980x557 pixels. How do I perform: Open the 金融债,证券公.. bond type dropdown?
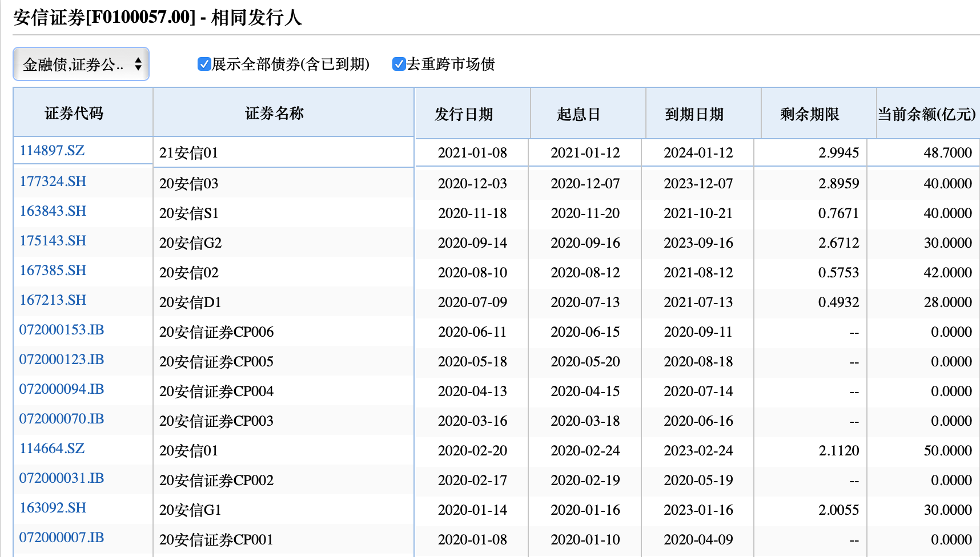81,64
